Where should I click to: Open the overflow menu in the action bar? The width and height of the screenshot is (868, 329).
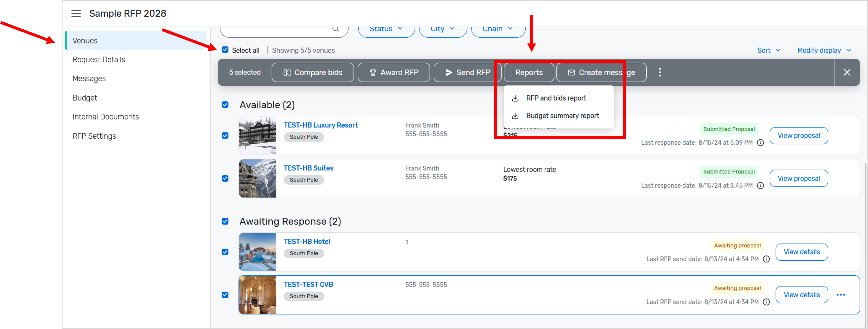pyautogui.click(x=660, y=72)
